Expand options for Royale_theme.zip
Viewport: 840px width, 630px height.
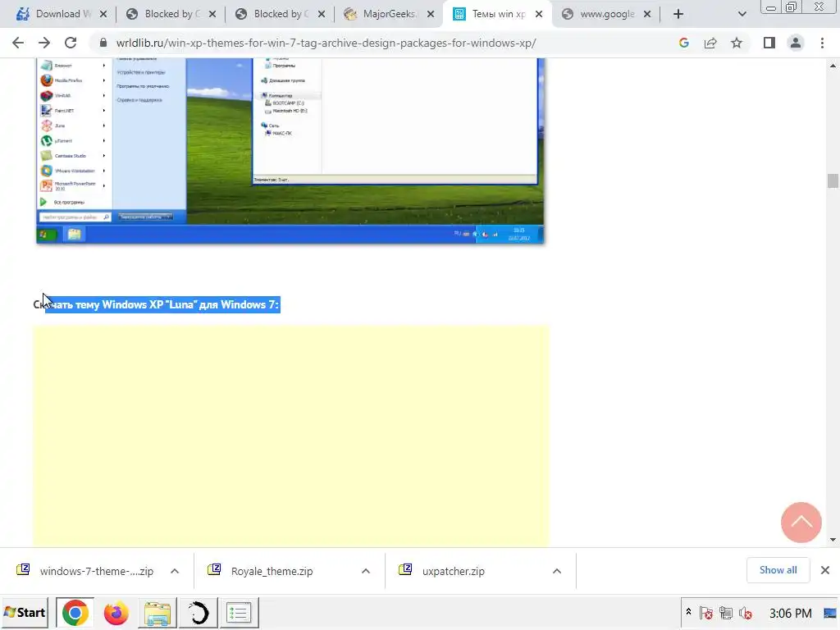pos(366,571)
